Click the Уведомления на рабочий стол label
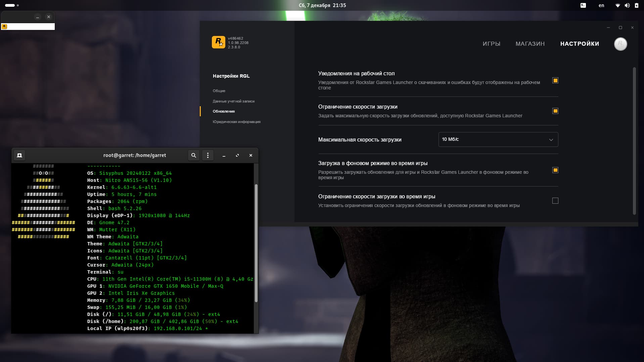This screenshot has width=644, height=362. pos(356,73)
